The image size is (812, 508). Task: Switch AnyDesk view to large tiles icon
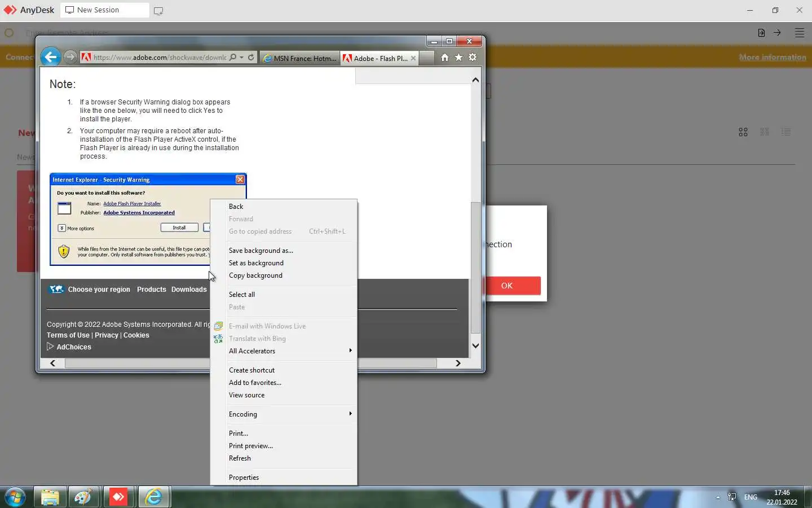pos(743,132)
